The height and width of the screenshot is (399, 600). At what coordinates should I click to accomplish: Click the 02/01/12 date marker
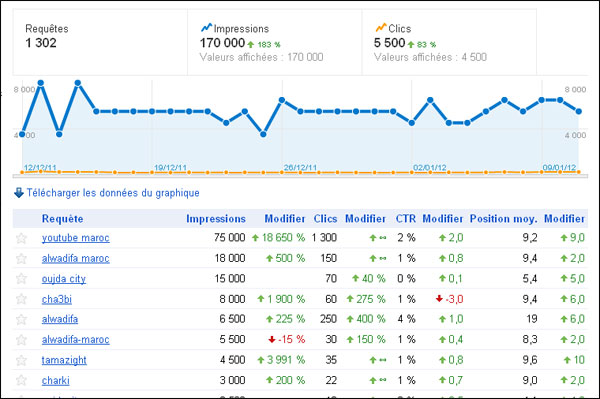point(430,168)
